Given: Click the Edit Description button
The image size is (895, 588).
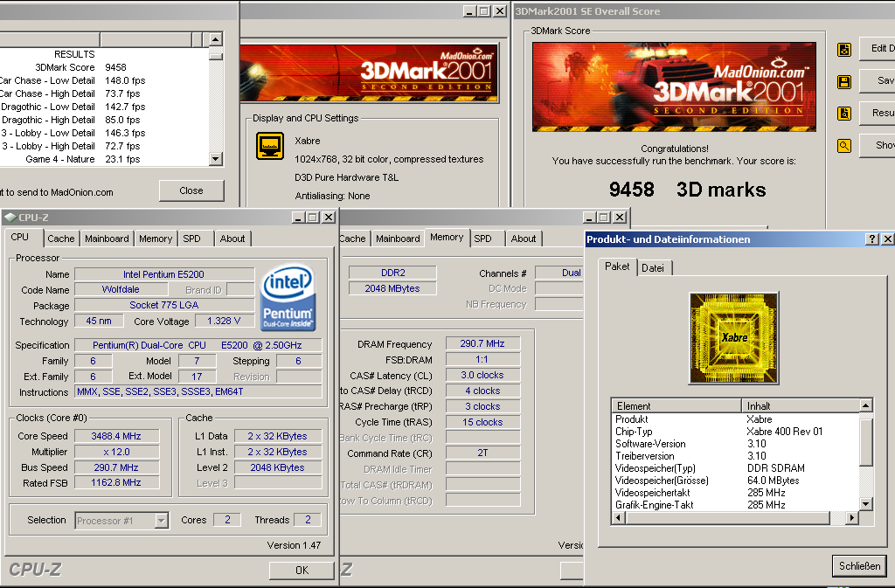Looking at the screenshot, I should 879,48.
